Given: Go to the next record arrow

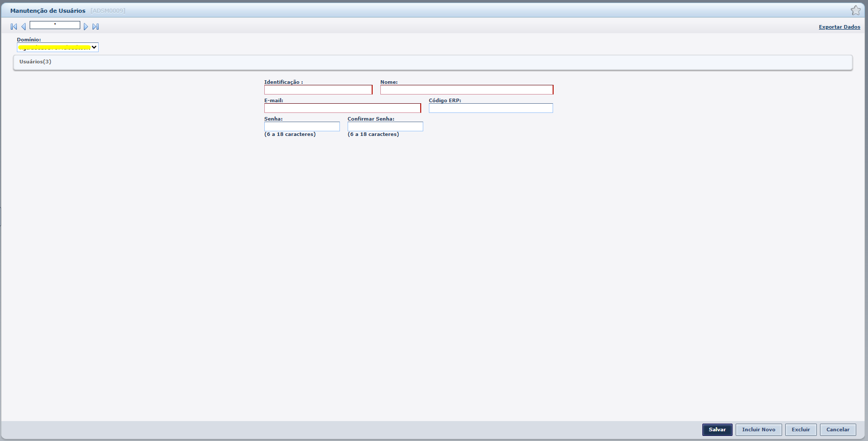Looking at the screenshot, I should click(x=86, y=27).
